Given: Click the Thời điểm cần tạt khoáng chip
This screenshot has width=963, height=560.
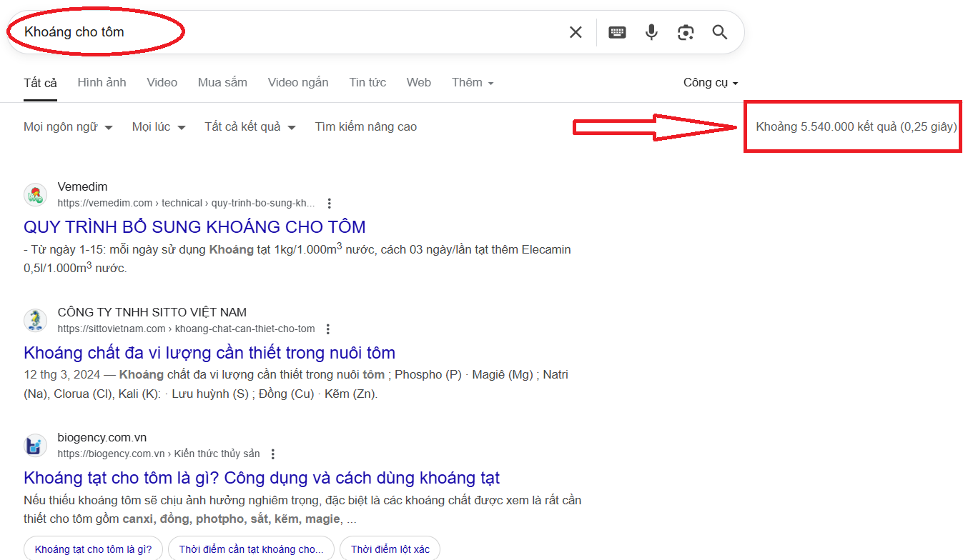Looking at the screenshot, I should [x=251, y=549].
